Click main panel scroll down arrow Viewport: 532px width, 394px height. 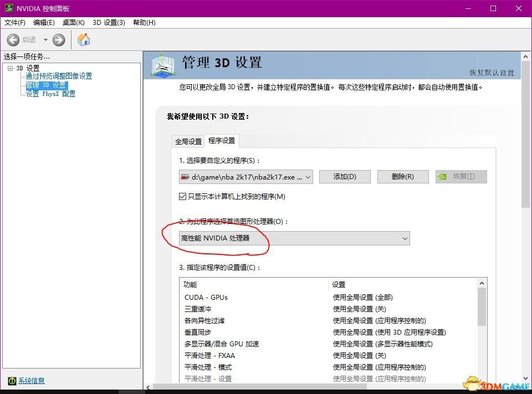525,378
